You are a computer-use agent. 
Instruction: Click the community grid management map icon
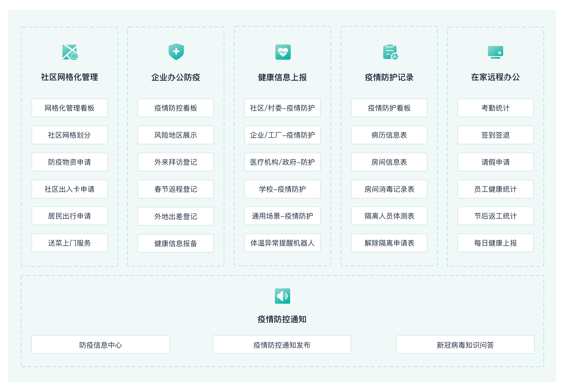70,52
